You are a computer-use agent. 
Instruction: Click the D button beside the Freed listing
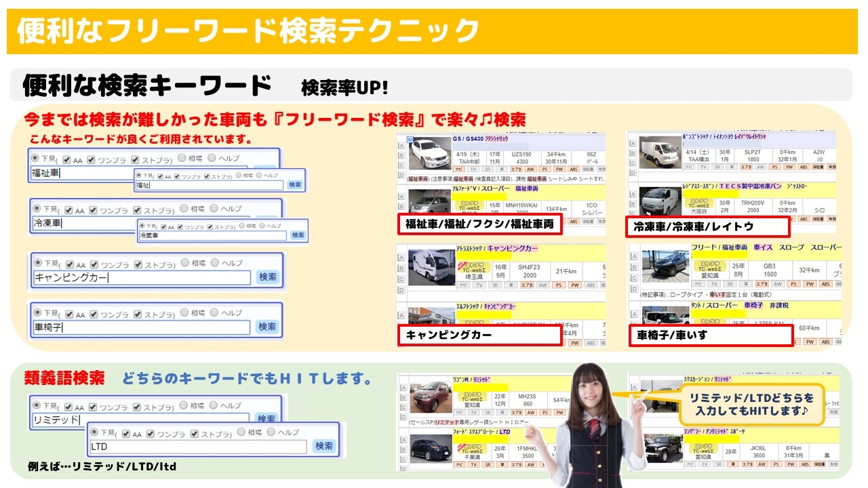pyautogui.click(x=633, y=289)
